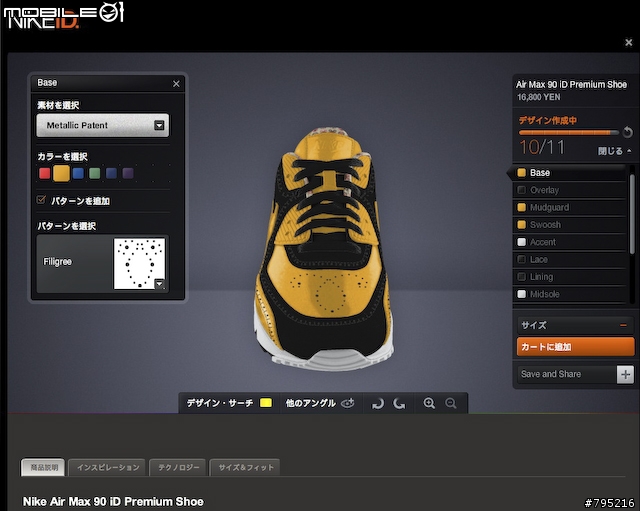Click the #795216 design number
This screenshot has width=640, height=511.
point(609,503)
